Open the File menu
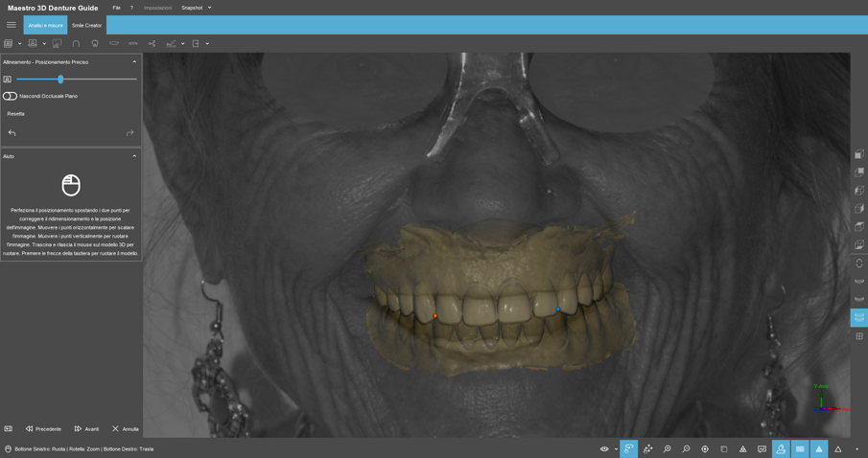The width and height of the screenshot is (868, 458). [x=116, y=8]
